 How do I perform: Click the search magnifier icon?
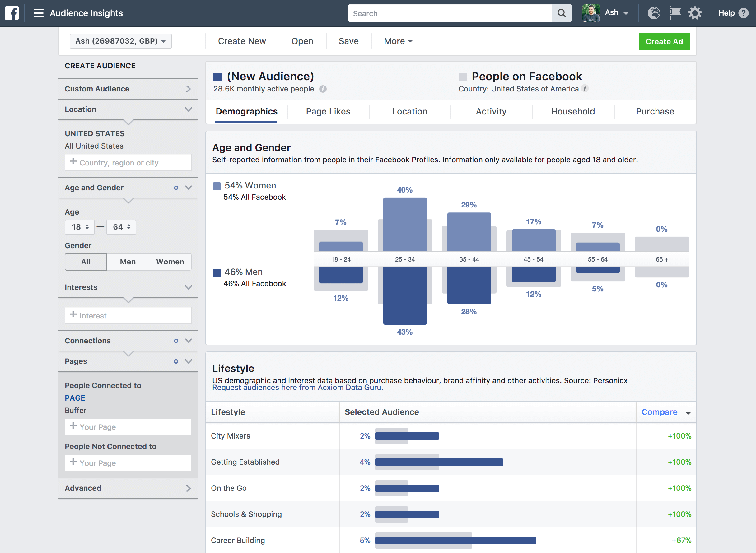click(x=561, y=13)
